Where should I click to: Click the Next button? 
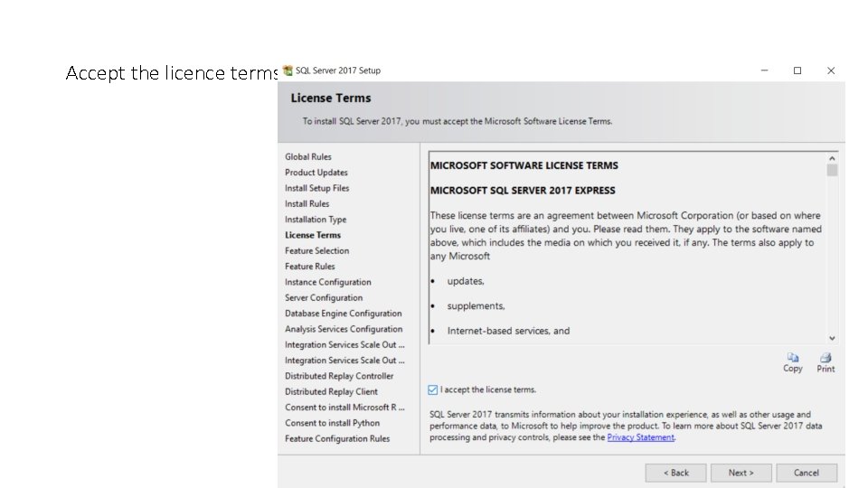point(741,473)
